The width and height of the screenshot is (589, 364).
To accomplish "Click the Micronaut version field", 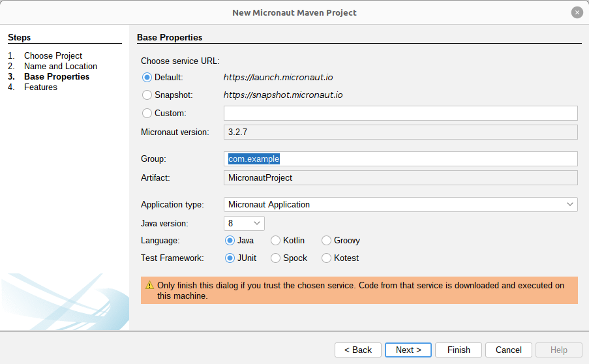I will coord(400,132).
